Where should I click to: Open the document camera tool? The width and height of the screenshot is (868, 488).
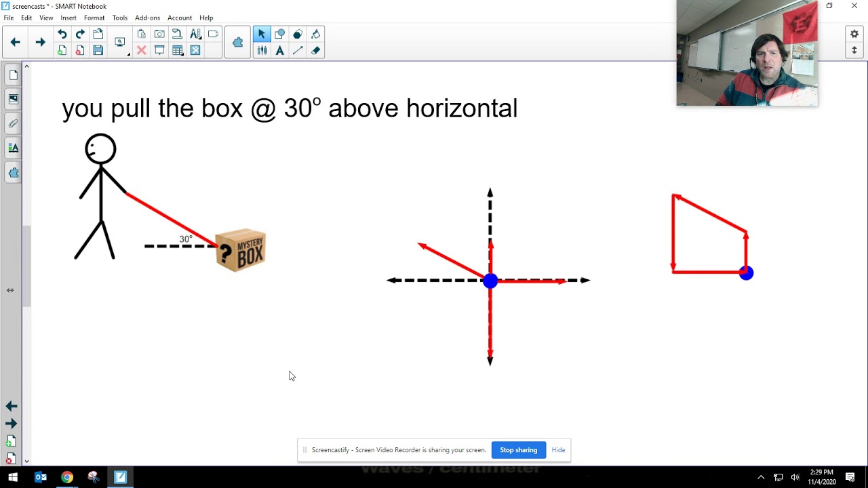(x=177, y=34)
